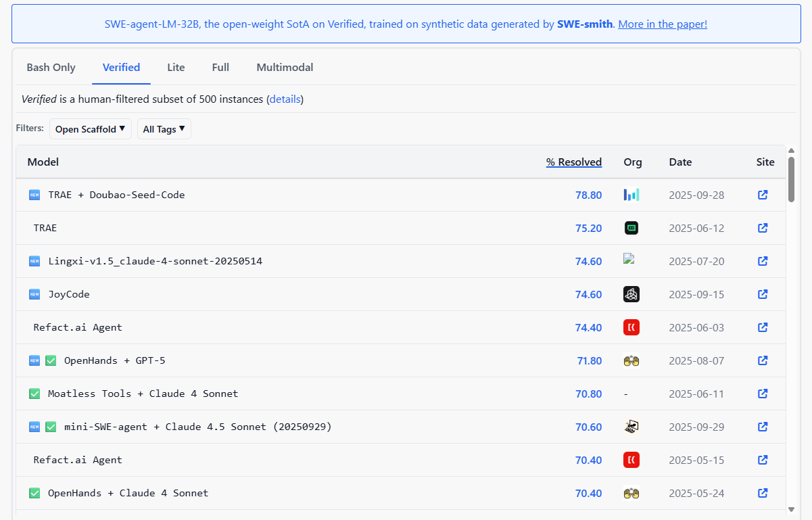Click org logo in TRAE 75.20 row
Image resolution: width=812 pixels, height=520 pixels.
coord(631,228)
